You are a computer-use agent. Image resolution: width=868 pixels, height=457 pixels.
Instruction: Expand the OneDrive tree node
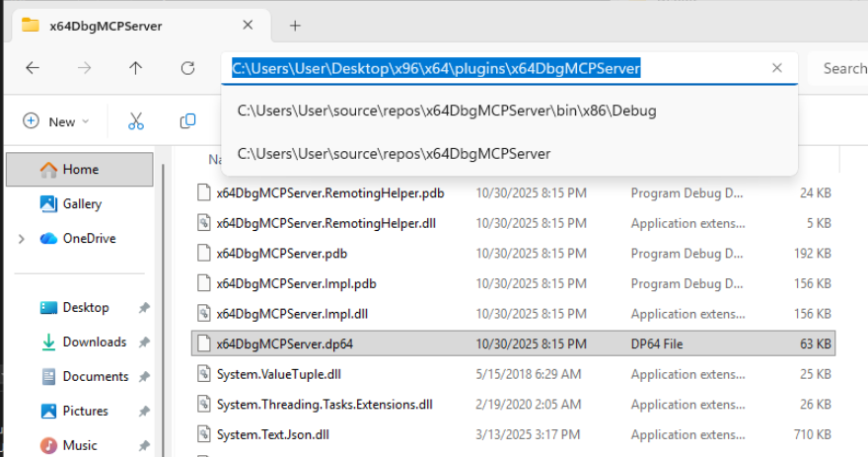[22, 239]
